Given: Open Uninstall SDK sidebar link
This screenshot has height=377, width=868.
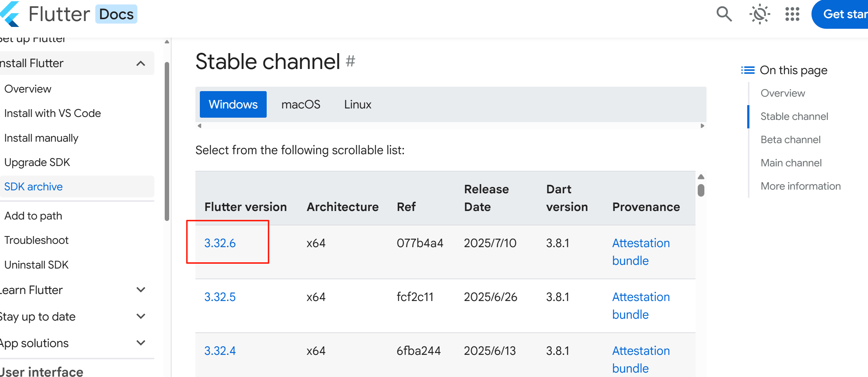Looking at the screenshot, I should (36, 265).
